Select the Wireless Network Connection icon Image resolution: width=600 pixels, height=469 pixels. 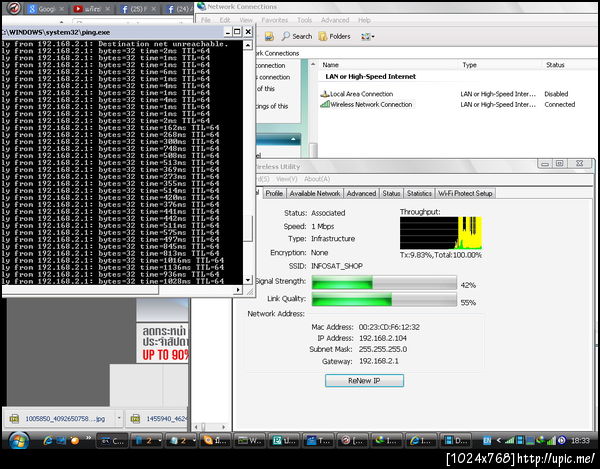click(x=325, y=104)
